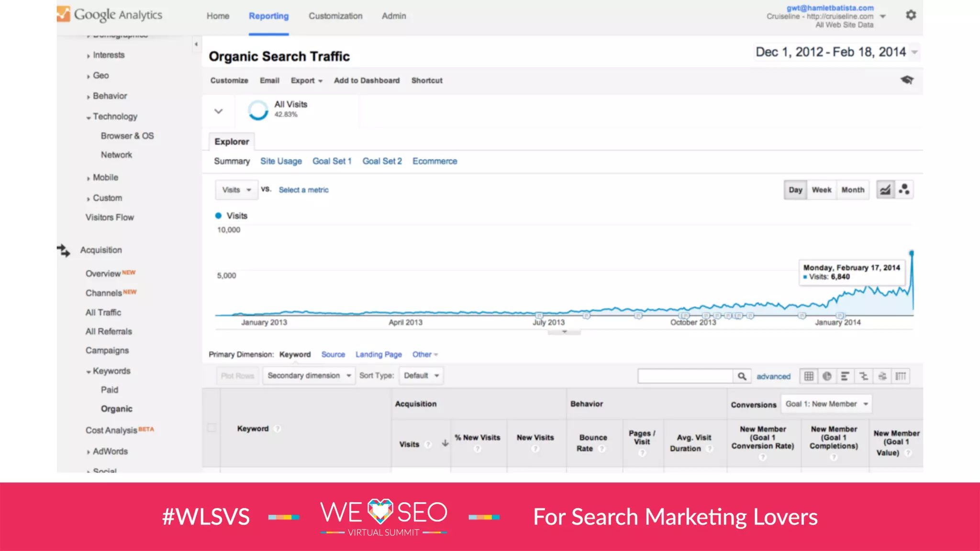The width and height of the screenshot is (980, 551).
Task: Click the February 17 data point on graph
Action: click(x=912, y=253)
